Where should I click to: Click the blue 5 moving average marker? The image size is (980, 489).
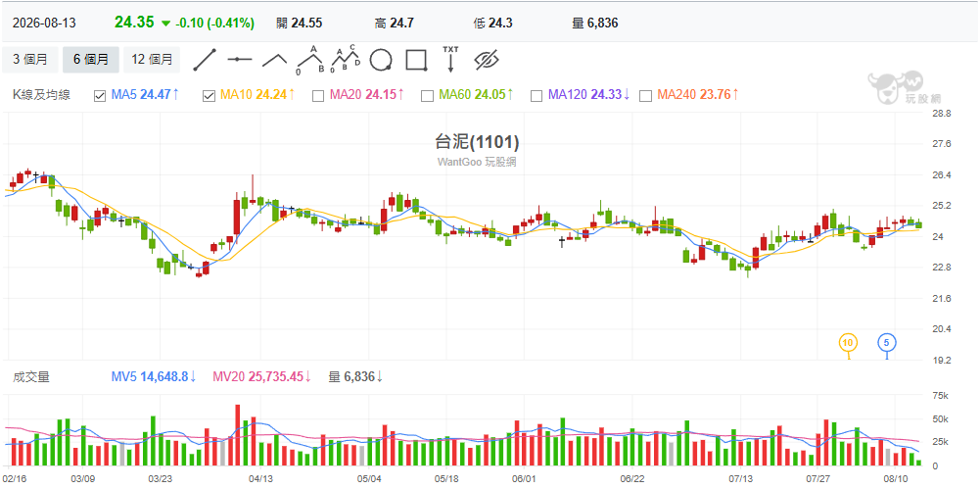[x=887, y=343]
